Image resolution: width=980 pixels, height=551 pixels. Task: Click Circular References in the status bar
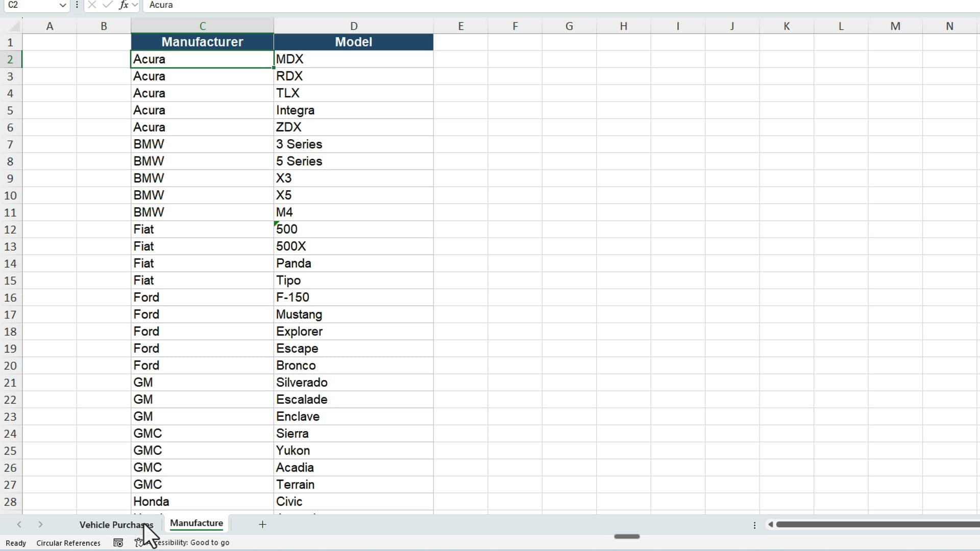coord(68,543)
